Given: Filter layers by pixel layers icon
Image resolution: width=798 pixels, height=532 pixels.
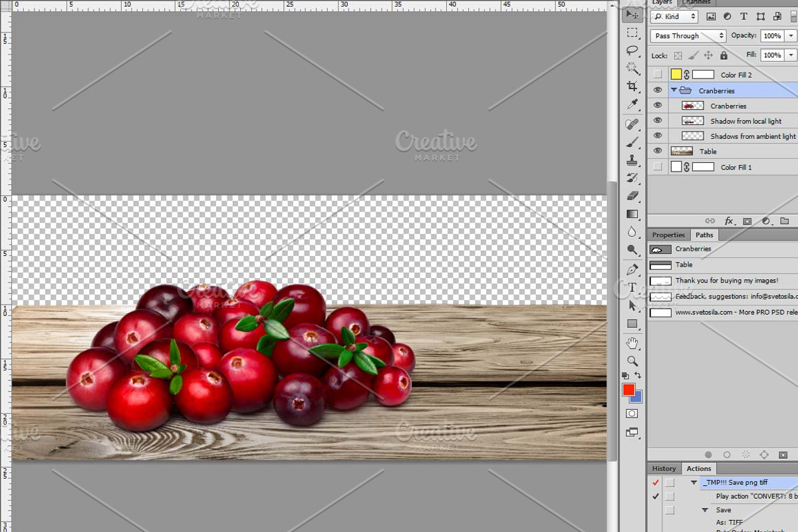Looking at the screenshot, I should pyautogui.click(x=711, y=17).
